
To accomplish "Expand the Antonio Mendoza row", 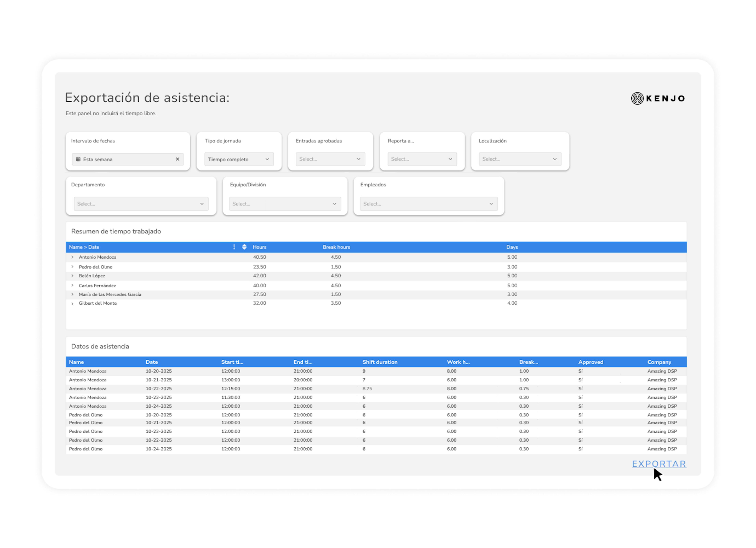I will 72,257.
